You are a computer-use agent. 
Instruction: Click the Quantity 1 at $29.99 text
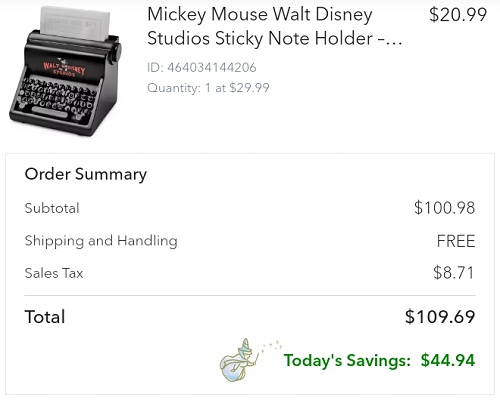(x=208, y=88)
